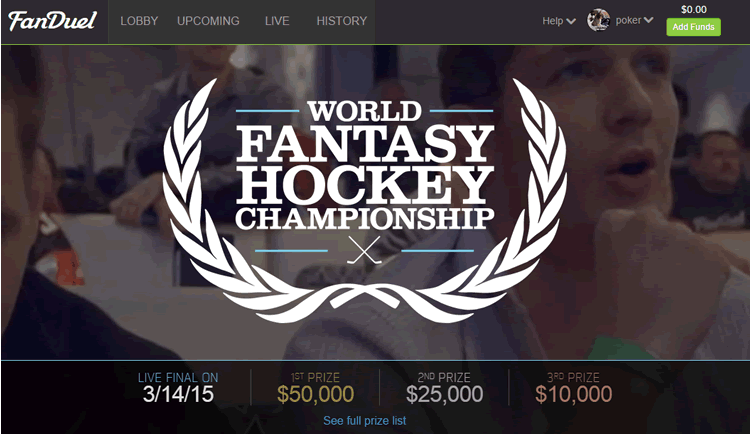This screenshot has height=434, width=750.
Task: Open the poker user avatar picture
Action: (598, 20)
